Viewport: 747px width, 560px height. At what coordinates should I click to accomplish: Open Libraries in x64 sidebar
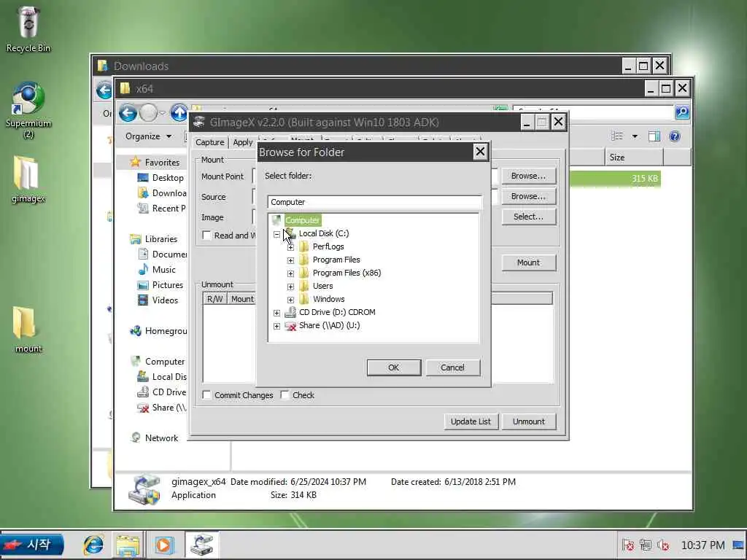(161, 239)
